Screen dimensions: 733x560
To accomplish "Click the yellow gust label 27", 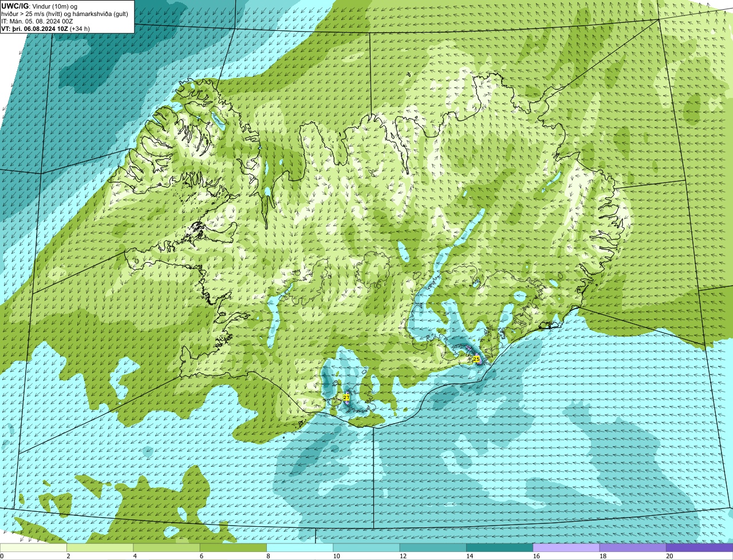I will (346, 397).
